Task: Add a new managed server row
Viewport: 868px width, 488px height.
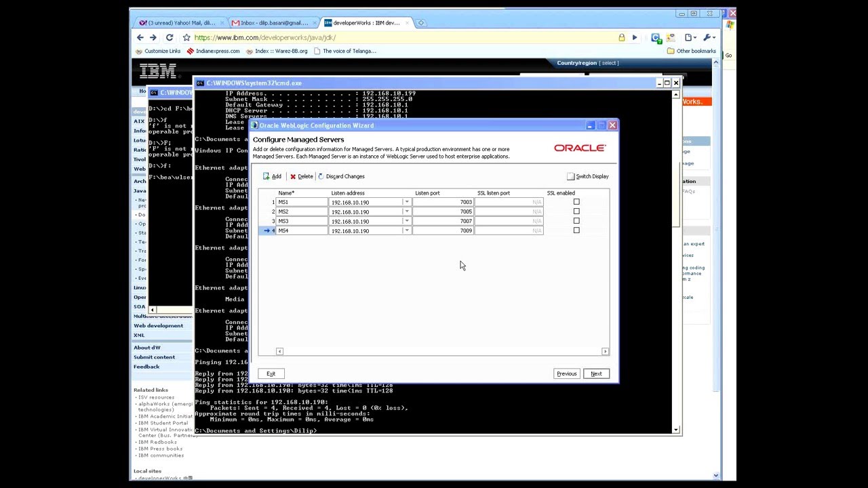Action: pos(272,176)
